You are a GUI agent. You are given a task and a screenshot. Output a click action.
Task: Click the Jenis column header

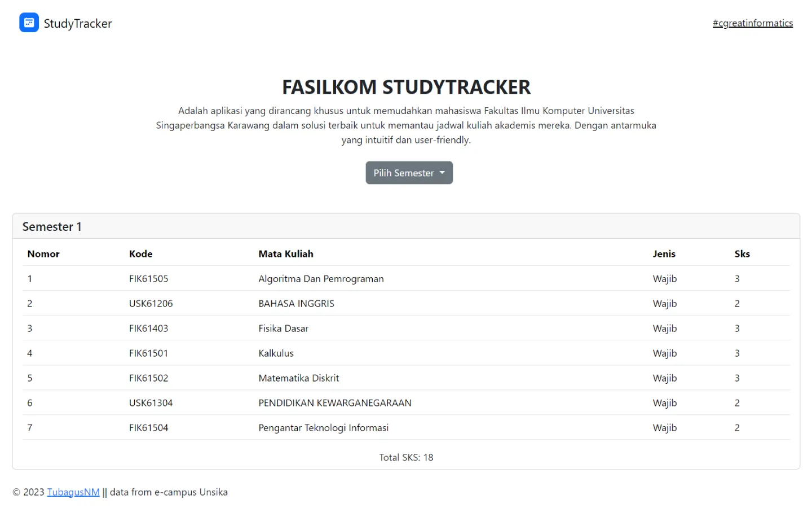point(664,254)
